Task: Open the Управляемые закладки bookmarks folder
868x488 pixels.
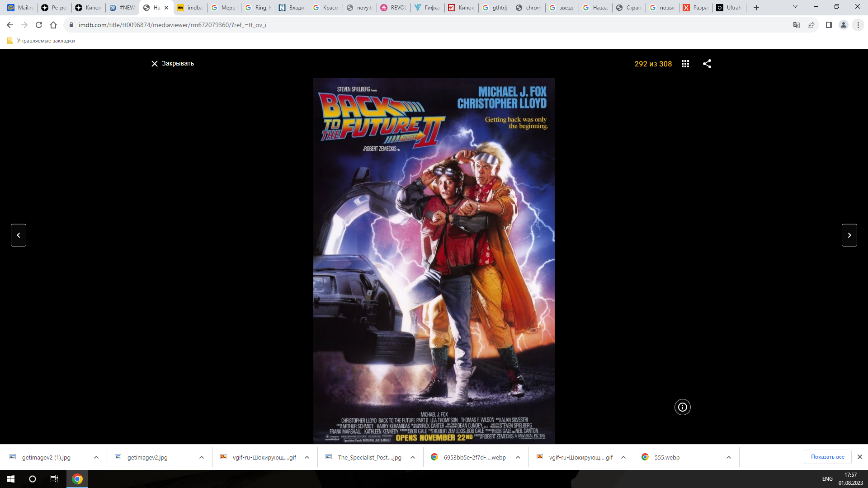Action: coord(41,41)
